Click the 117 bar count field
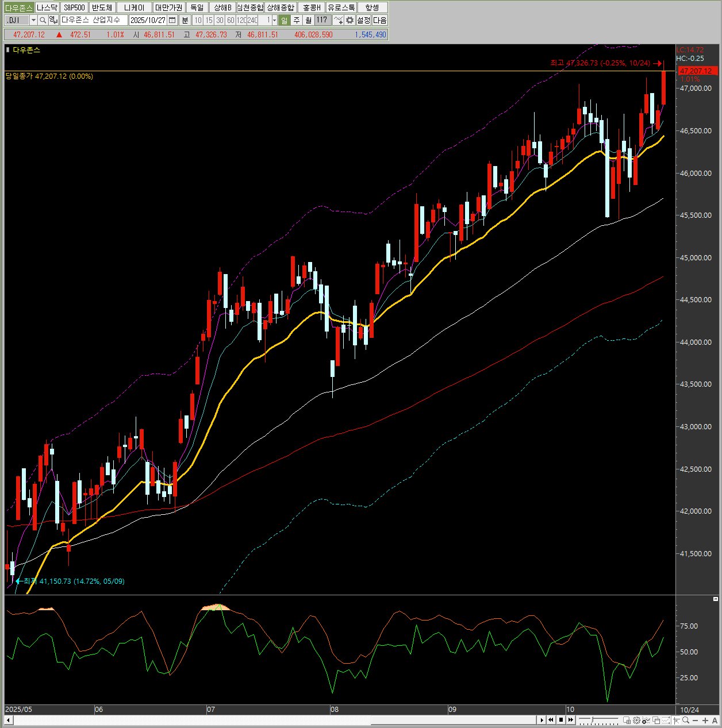Screen dimensions: 722x728 pos(322,20)
